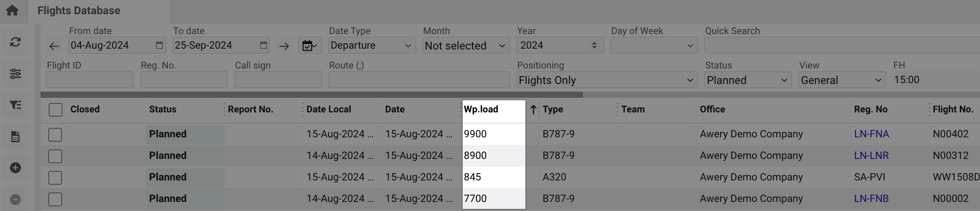Check the row for flight N00402

[x=55, y=135]
